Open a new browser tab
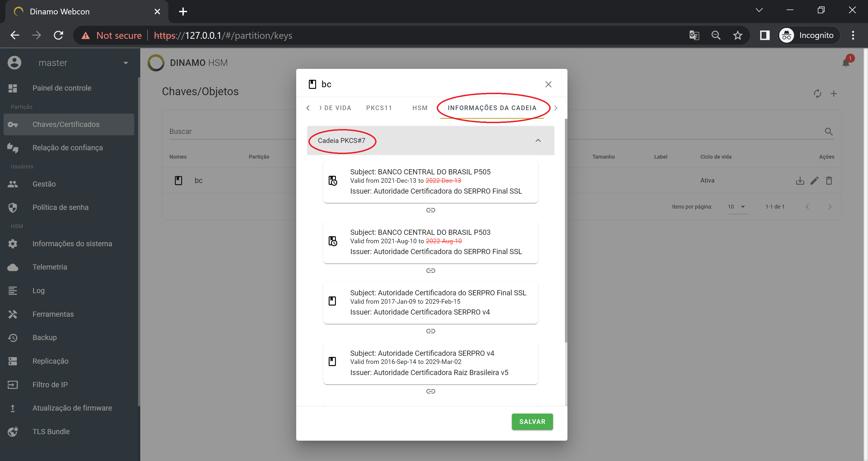868x461 pixels. point(183,11)
